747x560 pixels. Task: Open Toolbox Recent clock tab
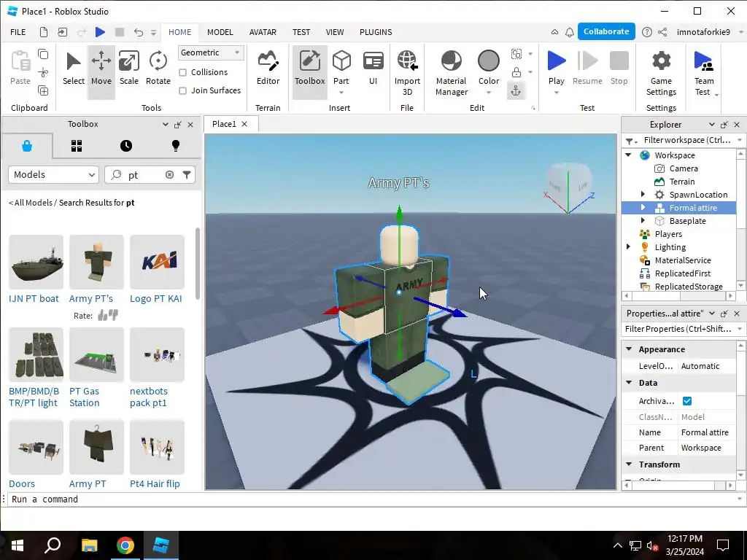click(x=125, y=146)
